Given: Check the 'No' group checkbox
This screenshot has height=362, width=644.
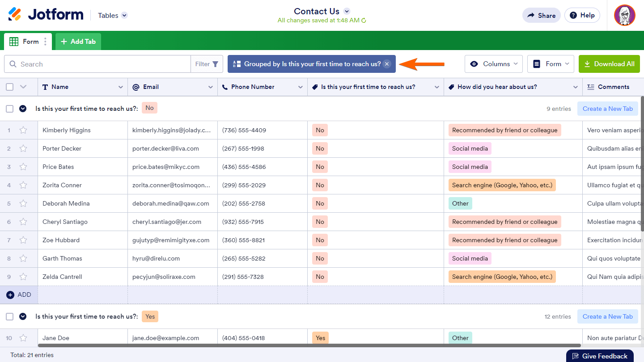Looking at the screenshot, I should (x=9, y=109).
